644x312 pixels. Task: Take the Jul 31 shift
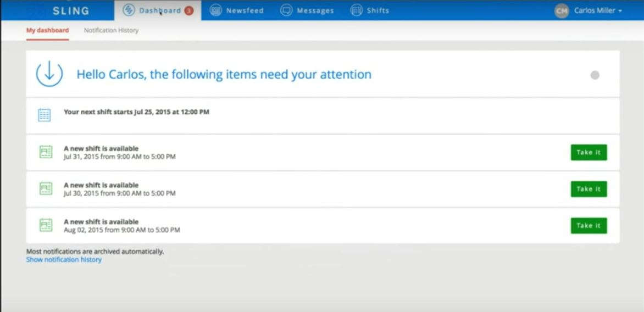(x=589, y=152)
